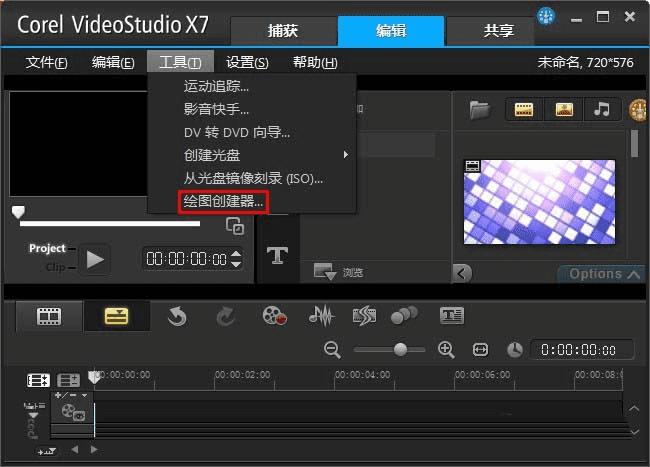650x467 pixels.
Task: Switch to Storyboard view
Action: (49, 317)
